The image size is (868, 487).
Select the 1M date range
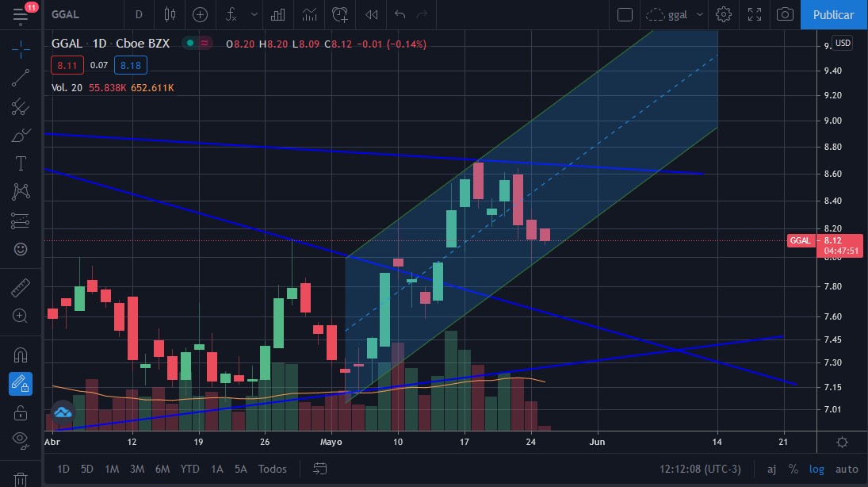click(112, 470)
